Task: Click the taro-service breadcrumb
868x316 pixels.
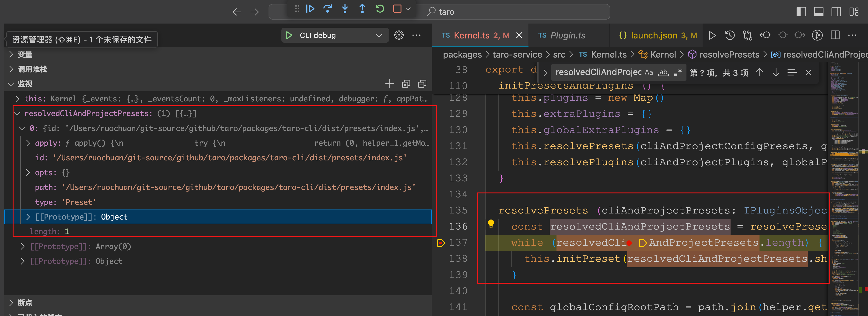Action: pyautogui.click(x=517, y=55)
